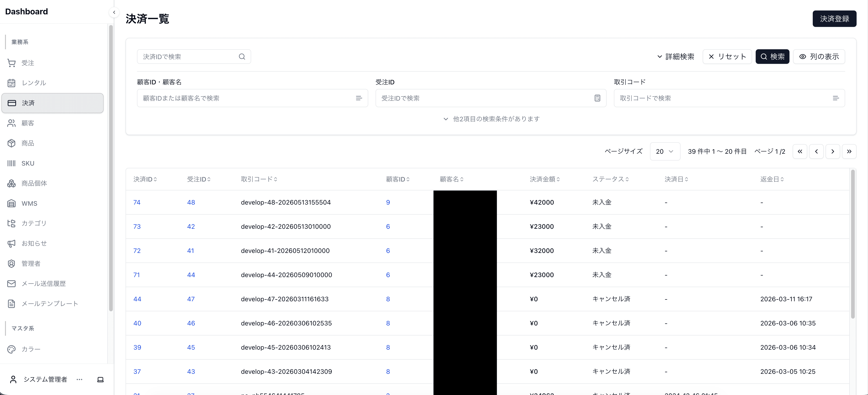Open payment ID 44 link
This screenshot has width=868, height=395.
click(137, 299)
